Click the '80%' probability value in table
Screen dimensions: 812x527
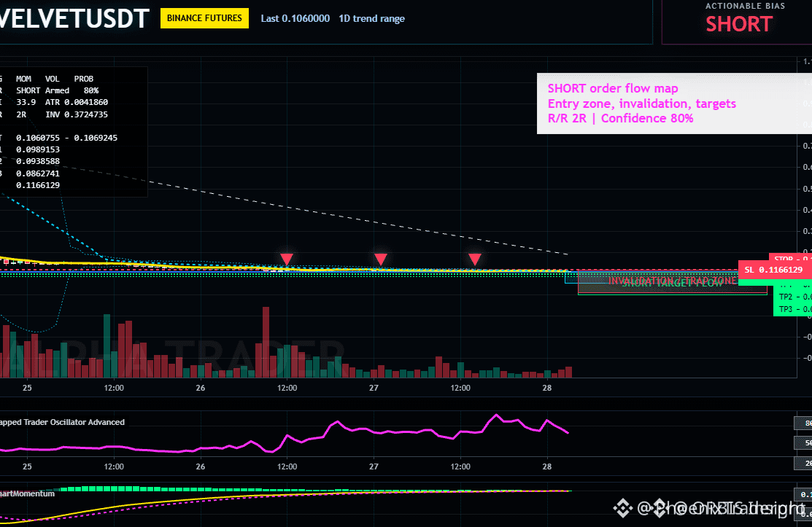coord(91,90)
